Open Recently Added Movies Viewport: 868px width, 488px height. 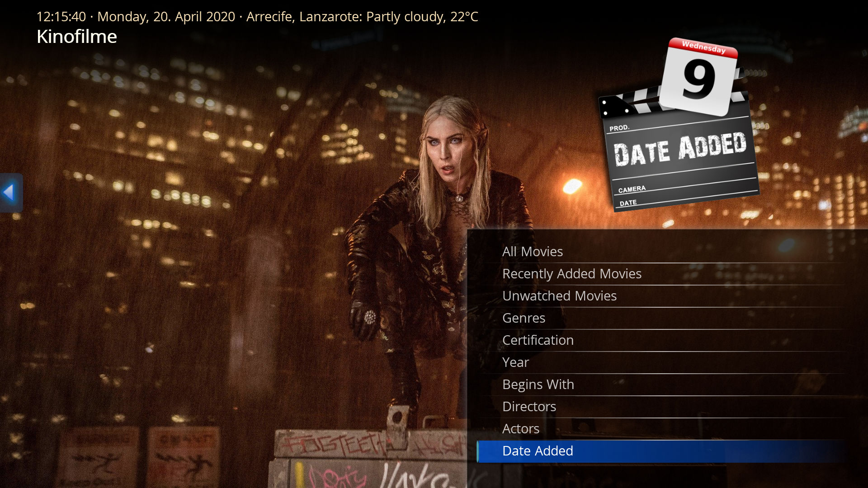pos(571,273)
